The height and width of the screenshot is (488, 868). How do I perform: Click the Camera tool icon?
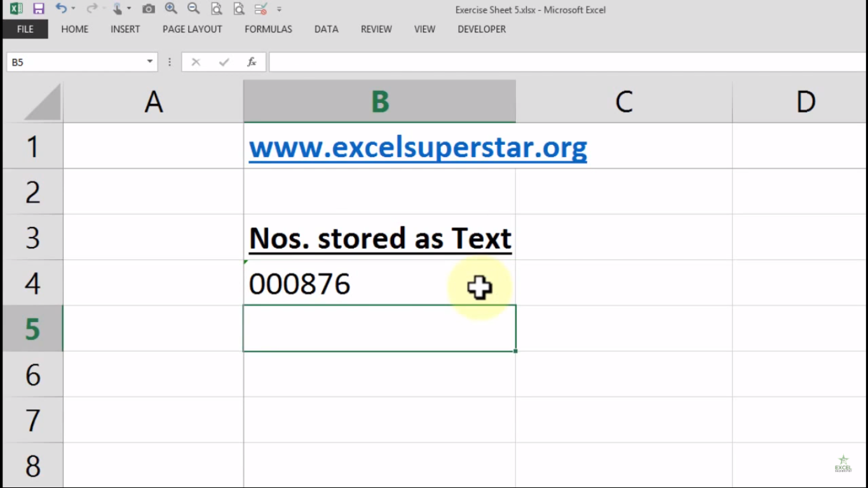point(148,9)
